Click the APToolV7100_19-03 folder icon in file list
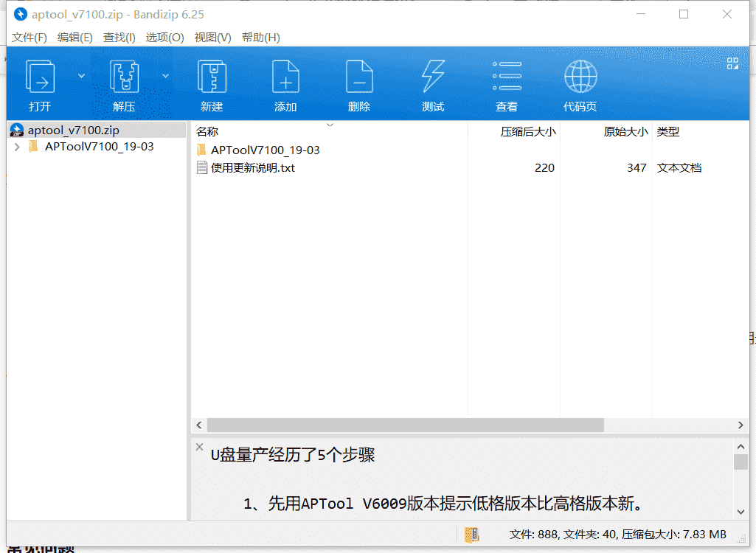Viewport: 756px width, 553px height. (x=201, y=150)
